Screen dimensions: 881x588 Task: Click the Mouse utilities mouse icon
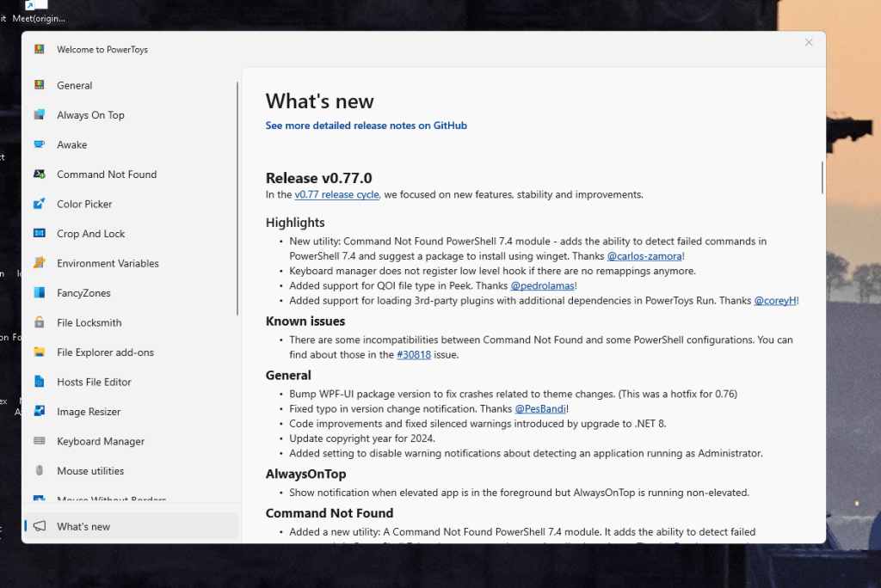click(40, 470)
